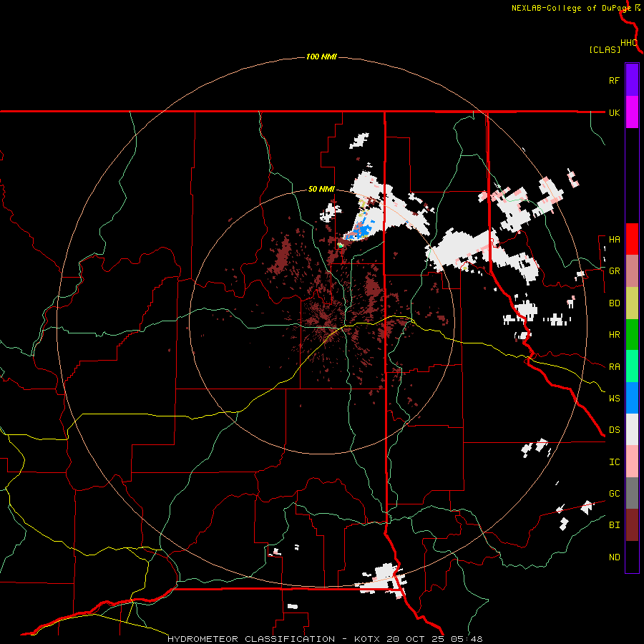This screenshot has height=644, width=644.
Task: Select the yellow BD legend color block
Action: click(x=632, y=303)
